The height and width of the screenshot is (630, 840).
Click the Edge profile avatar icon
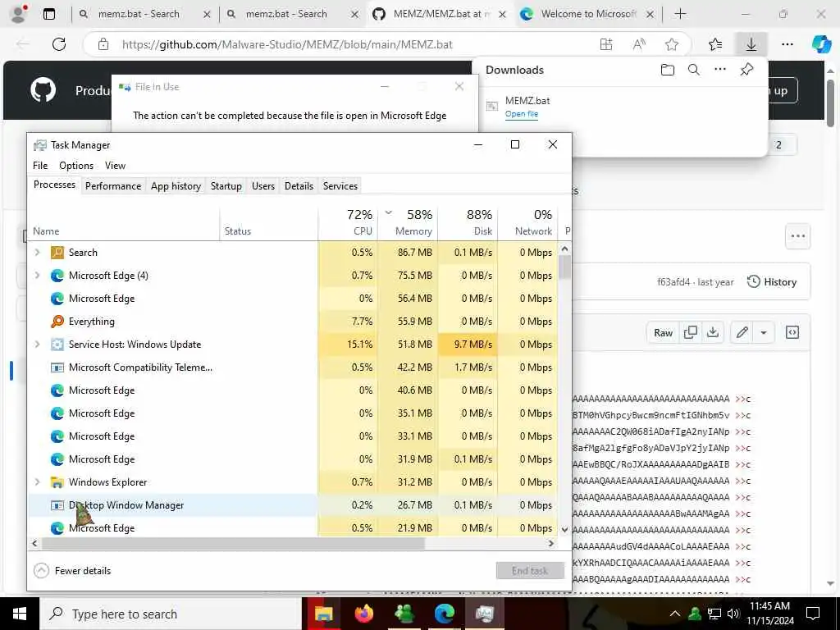[19, 14]
